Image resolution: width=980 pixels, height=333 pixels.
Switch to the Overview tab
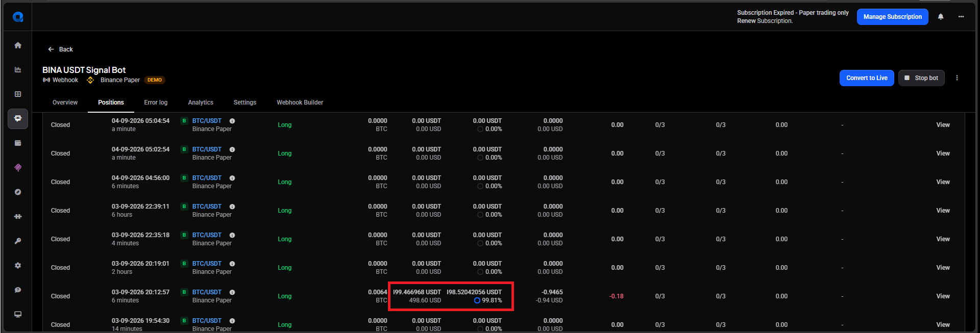tap(65, 103)
